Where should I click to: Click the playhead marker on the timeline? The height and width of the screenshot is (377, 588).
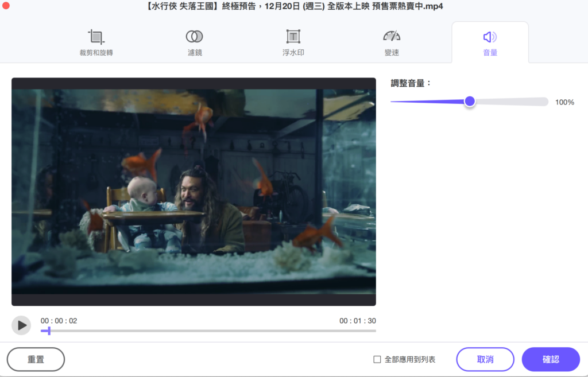click(x=49, y=331)
